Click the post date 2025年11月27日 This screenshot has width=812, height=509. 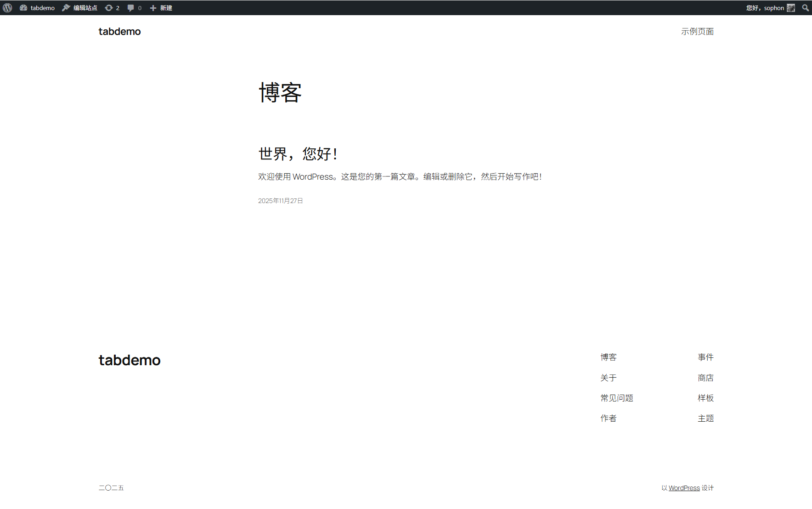tap(280, 201)
